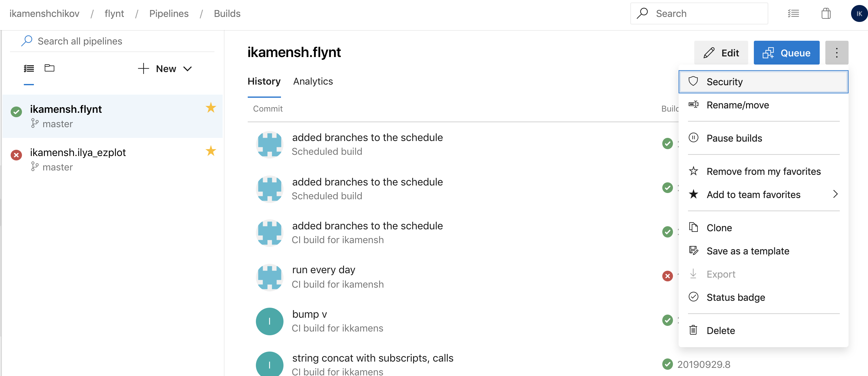Open the Marketplace shopping bag icon
Viewport: 868px width, 376px height.
pos(826,13)
